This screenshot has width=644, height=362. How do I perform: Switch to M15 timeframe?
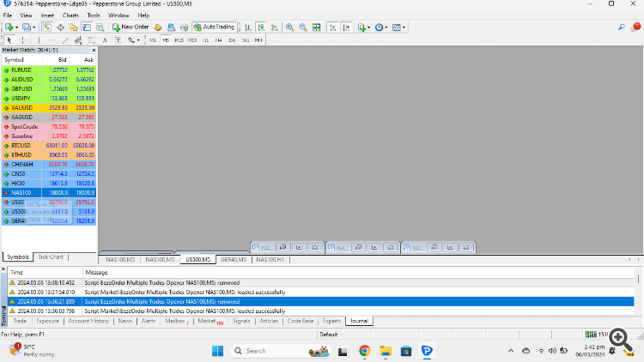(x=179, y=40)
